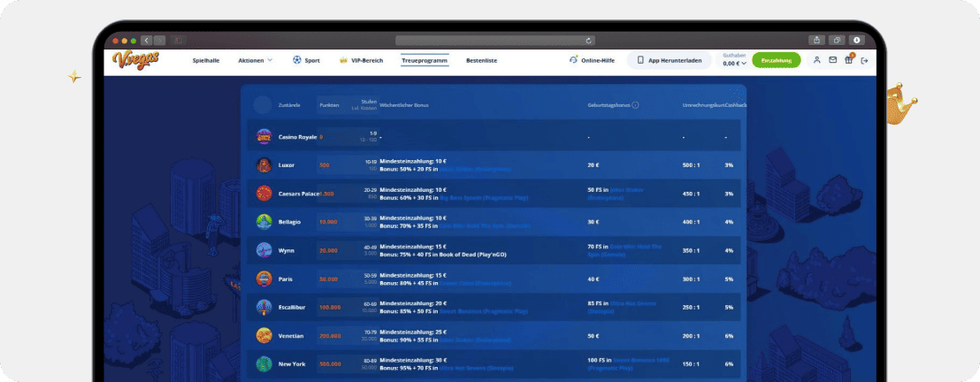Click the New York level badge
Screen dimensions: 980x382
point(264,363)
